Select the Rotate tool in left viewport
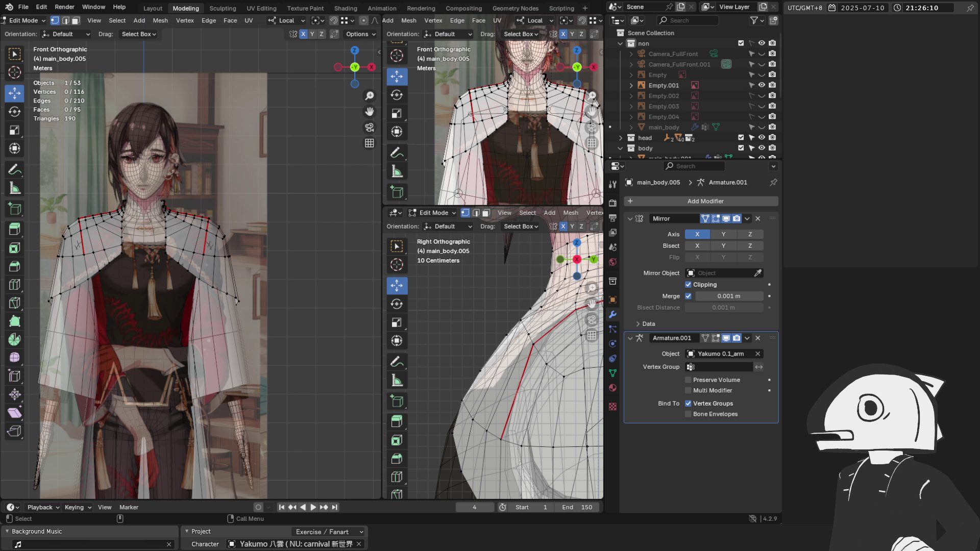This screenshot has width=980, height=551. coord(15,112)
